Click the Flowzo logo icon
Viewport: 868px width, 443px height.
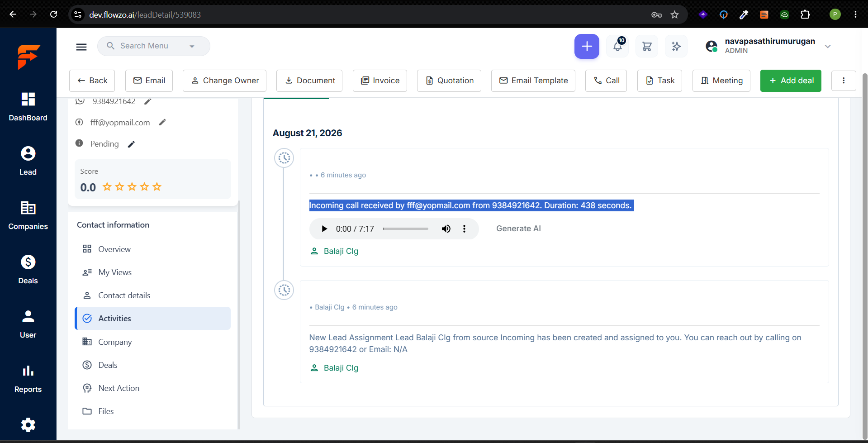(28, 57)
